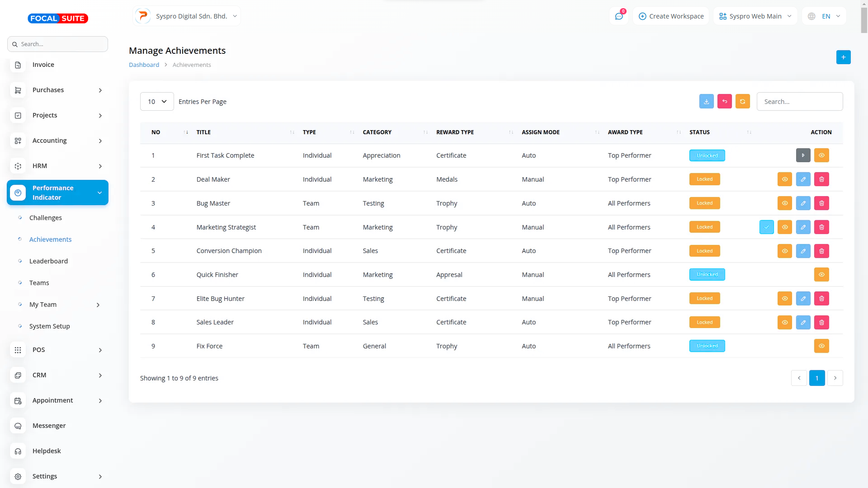The height and width of the screenshot is (488, 868).
Task: View Fix Force achievement details eye icon
Action: [821, 346]
